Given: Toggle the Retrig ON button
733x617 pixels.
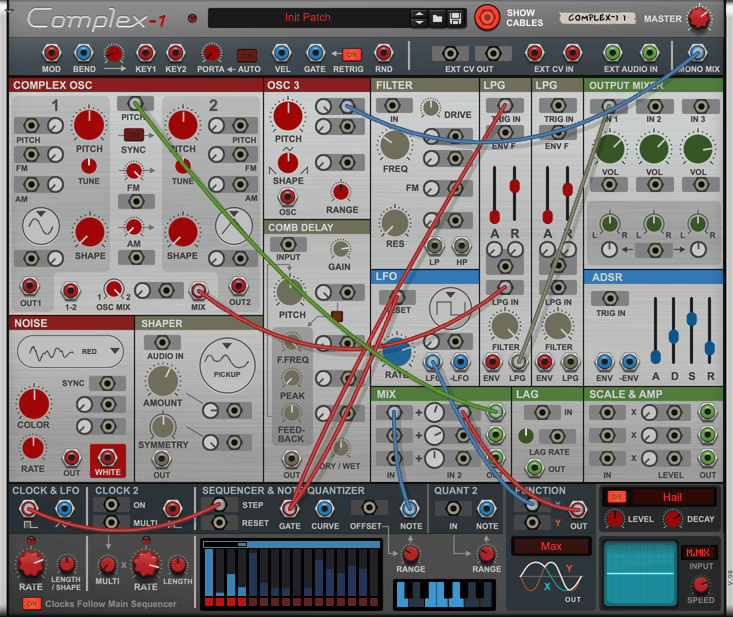Looking at the screenshot, I should [x=352, y=54].
